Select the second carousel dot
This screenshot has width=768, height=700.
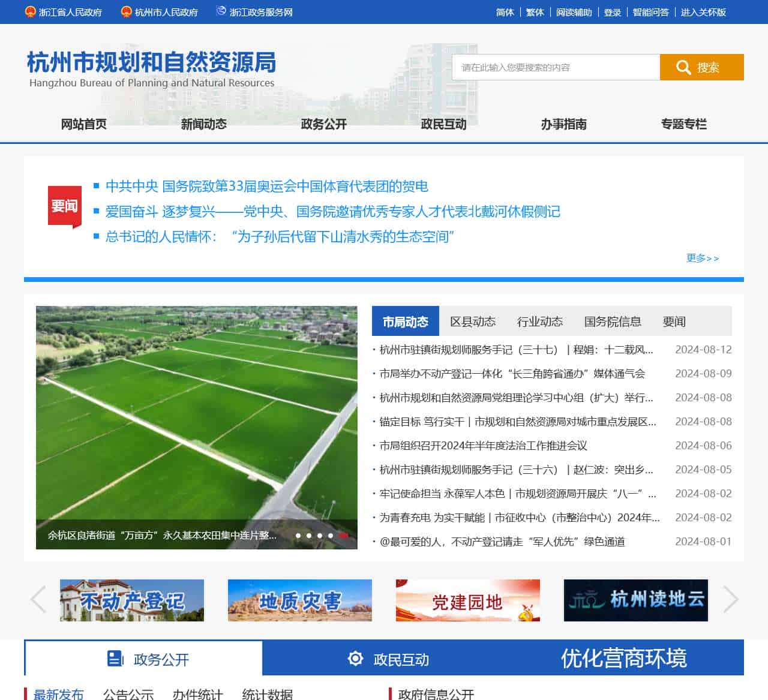[x=309, y=536]
